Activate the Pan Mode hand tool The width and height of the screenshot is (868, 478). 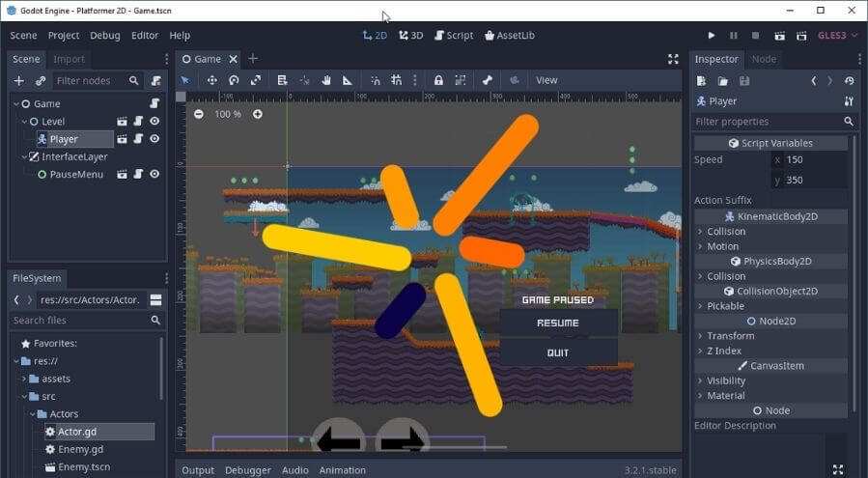pos(326,80)
